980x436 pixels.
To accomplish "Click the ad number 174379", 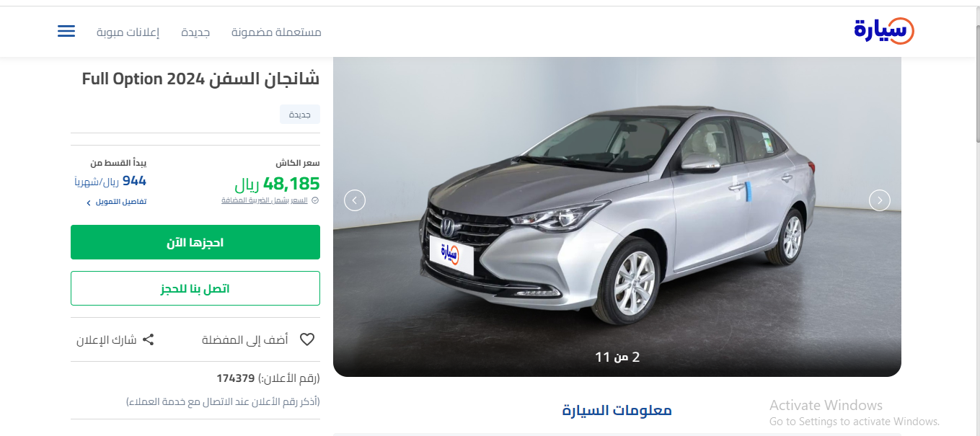I will [x=236, y=378].
